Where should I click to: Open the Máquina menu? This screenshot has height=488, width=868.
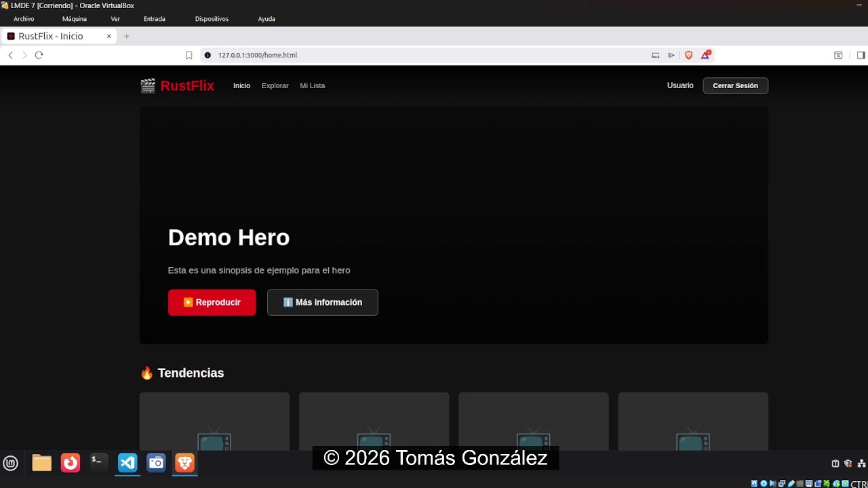[x=75, y=19]
